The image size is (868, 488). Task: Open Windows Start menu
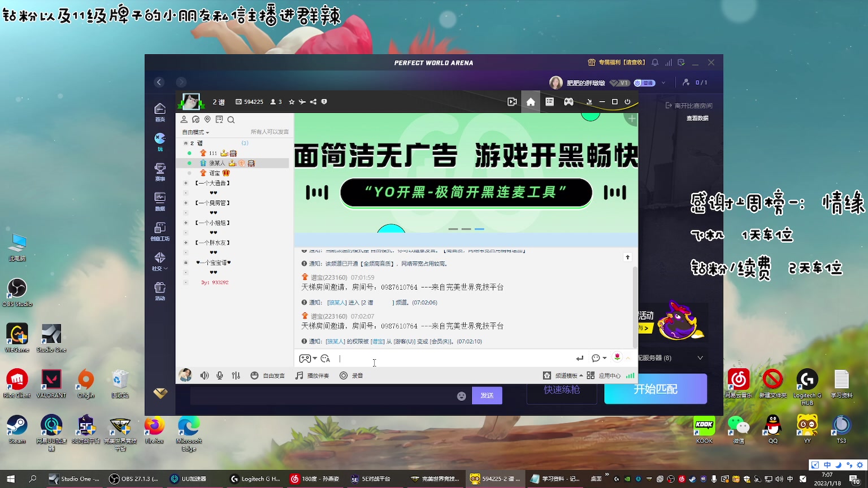(10, 479)
